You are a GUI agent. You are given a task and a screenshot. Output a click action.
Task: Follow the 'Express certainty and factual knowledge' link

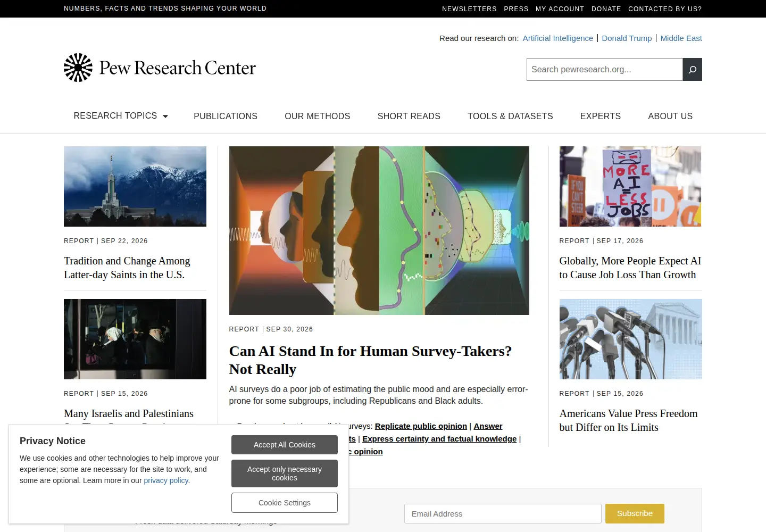[439, 439]
